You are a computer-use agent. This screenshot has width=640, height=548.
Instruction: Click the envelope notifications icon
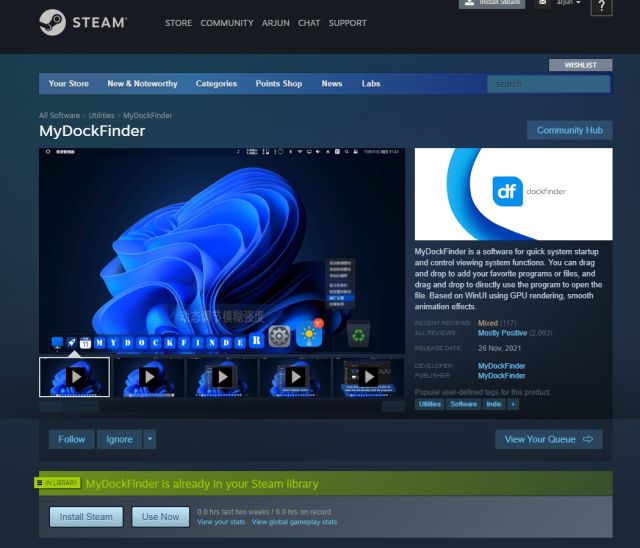click(542, 3)
